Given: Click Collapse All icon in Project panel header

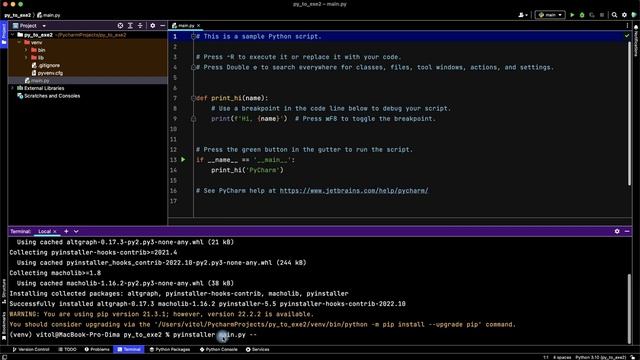Looking at the screenshot, I should tap(140, 26).
